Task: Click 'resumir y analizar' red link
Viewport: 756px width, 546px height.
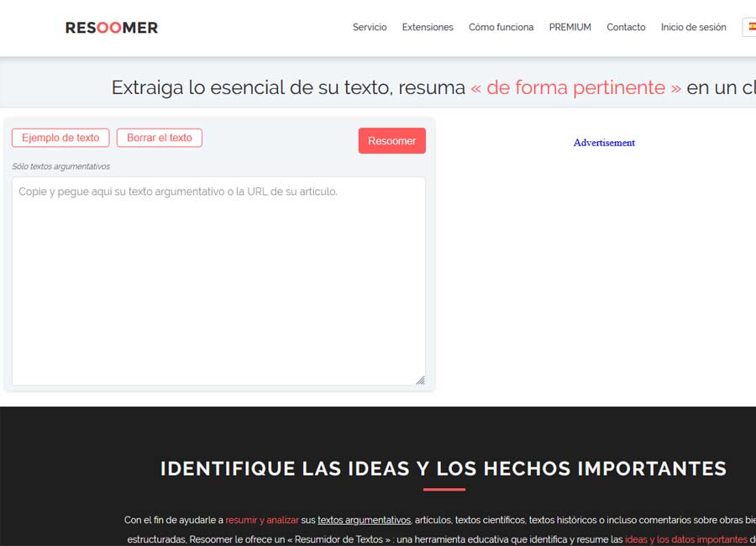Action: 262,520
